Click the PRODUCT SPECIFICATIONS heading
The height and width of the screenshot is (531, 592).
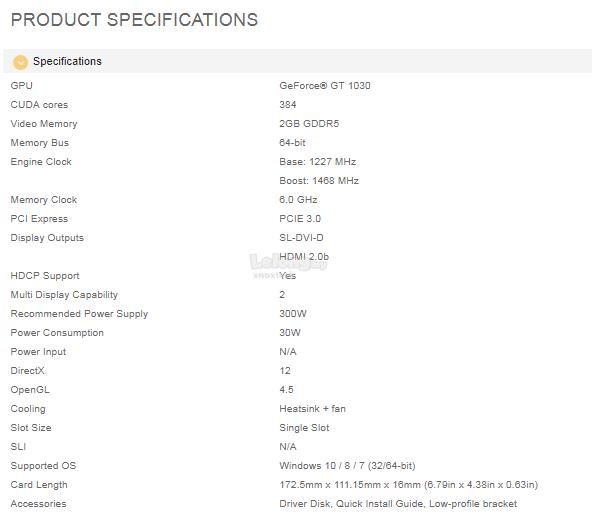coord(134,20)
